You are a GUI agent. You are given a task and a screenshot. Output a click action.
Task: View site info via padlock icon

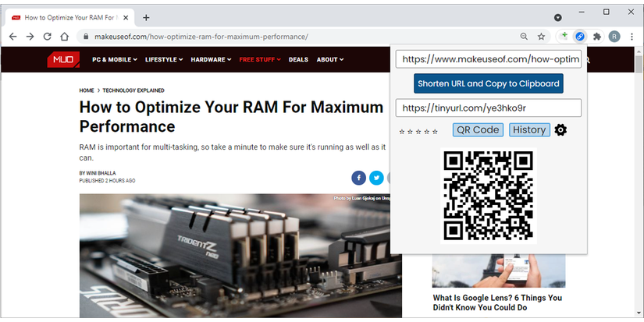(86, 37)
